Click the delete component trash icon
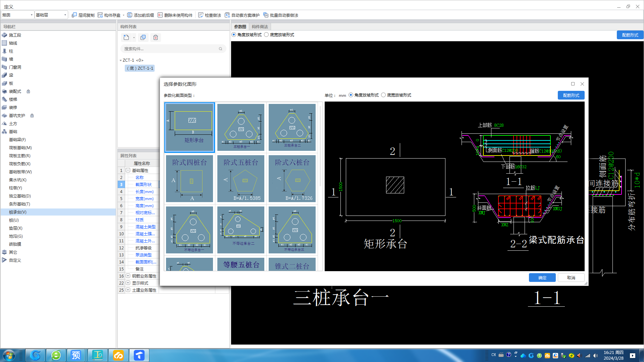Screen dimensions: 644x362 pos(156,38)
